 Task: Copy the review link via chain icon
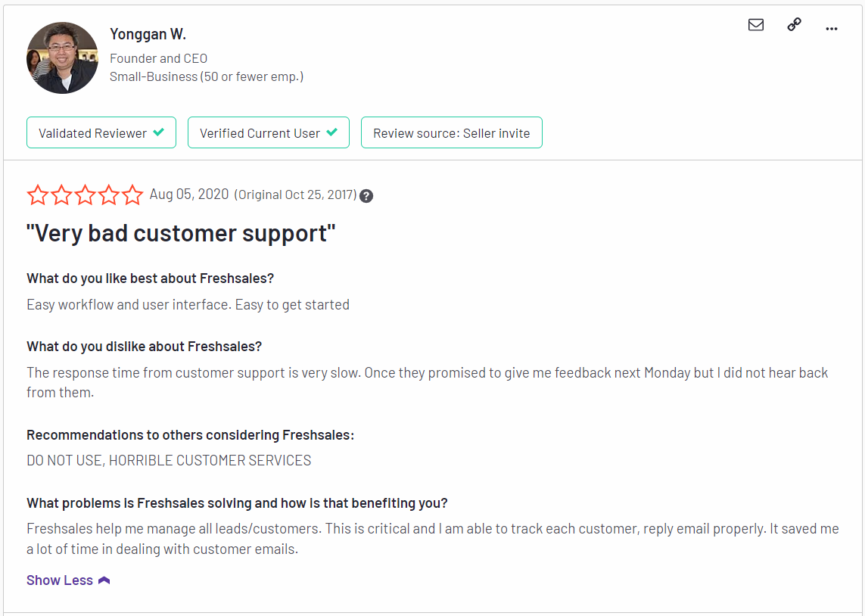[794, 25]
